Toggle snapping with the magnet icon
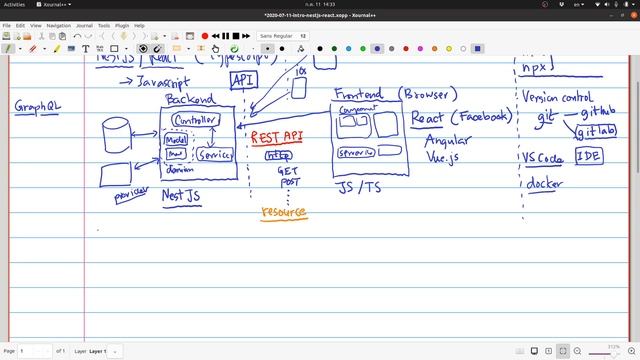Image resolution: width=640 pixels, height=360 pixels. 158,49
